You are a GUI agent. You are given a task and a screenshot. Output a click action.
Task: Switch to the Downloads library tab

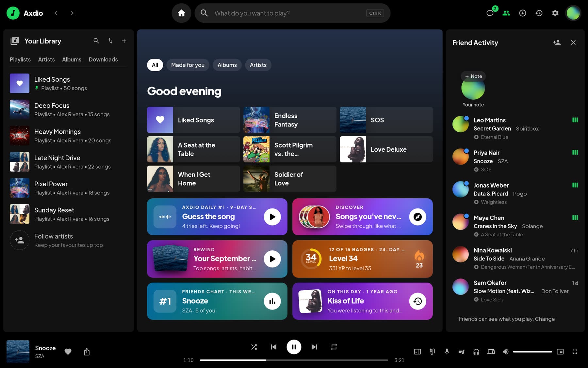(x=103, y=59)
